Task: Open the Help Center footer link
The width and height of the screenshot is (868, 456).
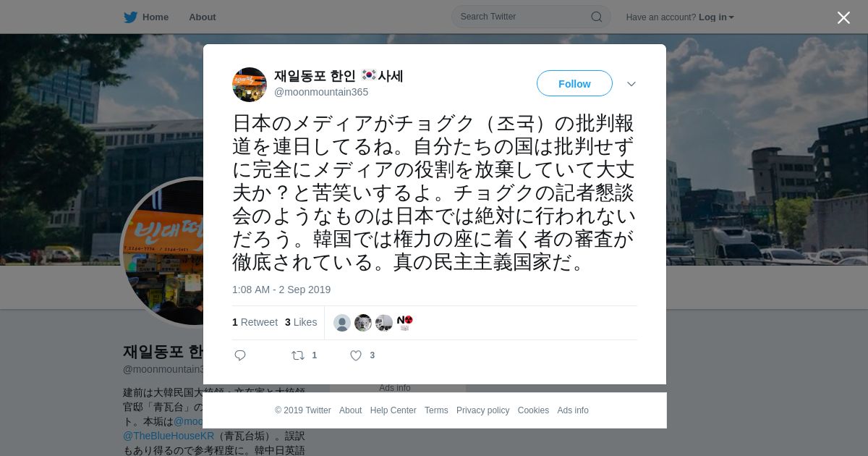Action: pos(393,410)
